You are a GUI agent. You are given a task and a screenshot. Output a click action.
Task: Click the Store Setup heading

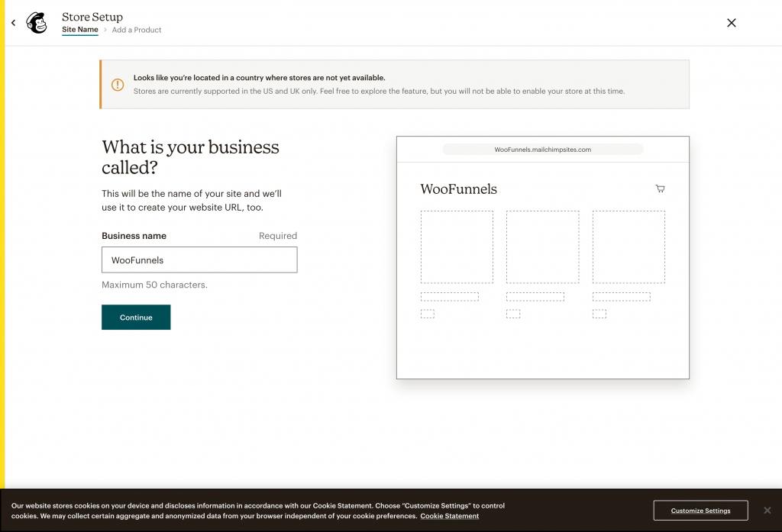(x=92, y=17)
